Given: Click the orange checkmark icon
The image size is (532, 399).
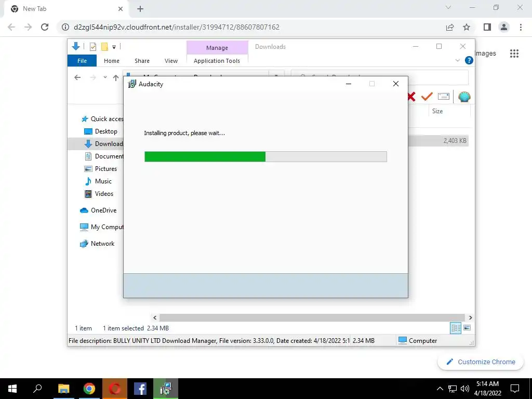Looking at the screenshot, I should (427, 97).
